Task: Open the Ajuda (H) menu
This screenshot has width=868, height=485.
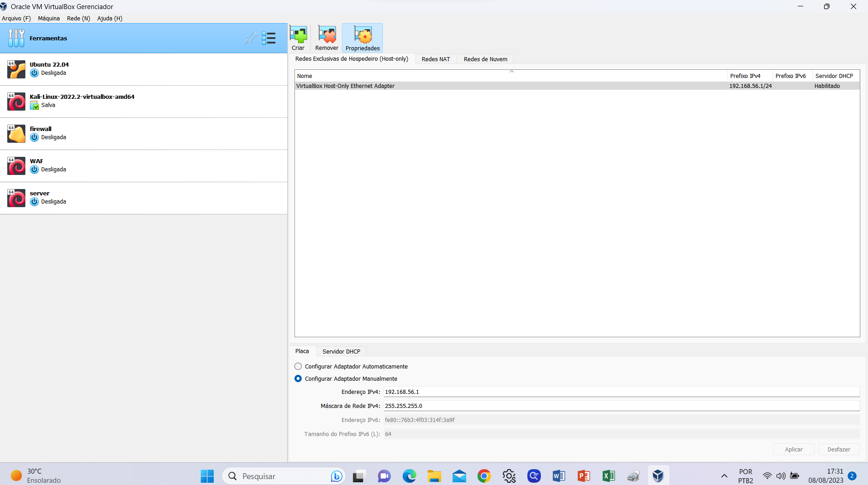Action: tap(110, 18)
